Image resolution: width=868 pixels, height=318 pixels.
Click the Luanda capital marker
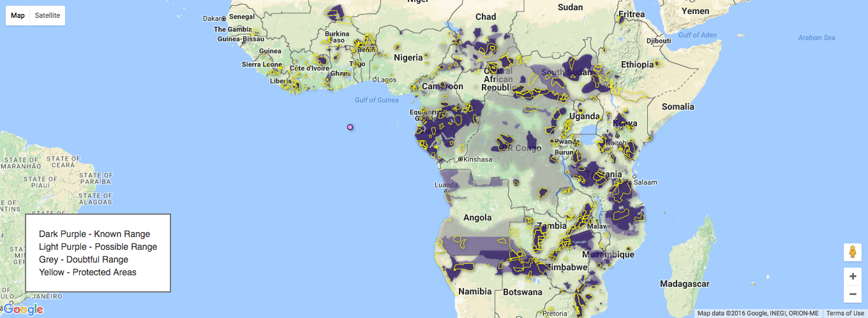click(446, 191)
